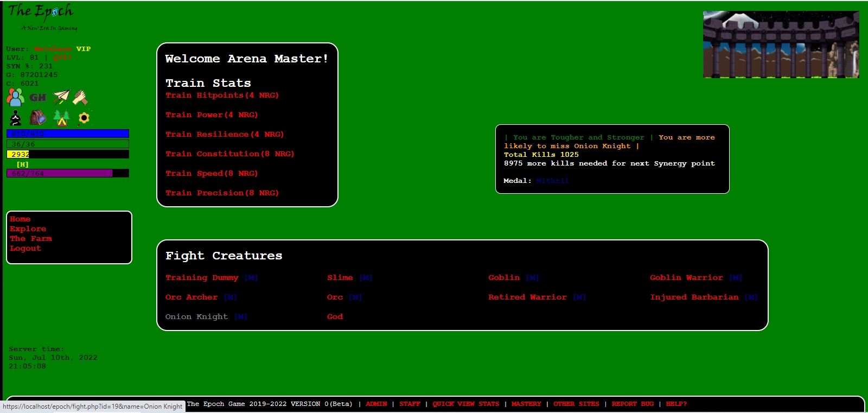Viewport: 868px width, 413px height.
Task: Click the purple 662/764 progress bar
Action: pos(67,174)
